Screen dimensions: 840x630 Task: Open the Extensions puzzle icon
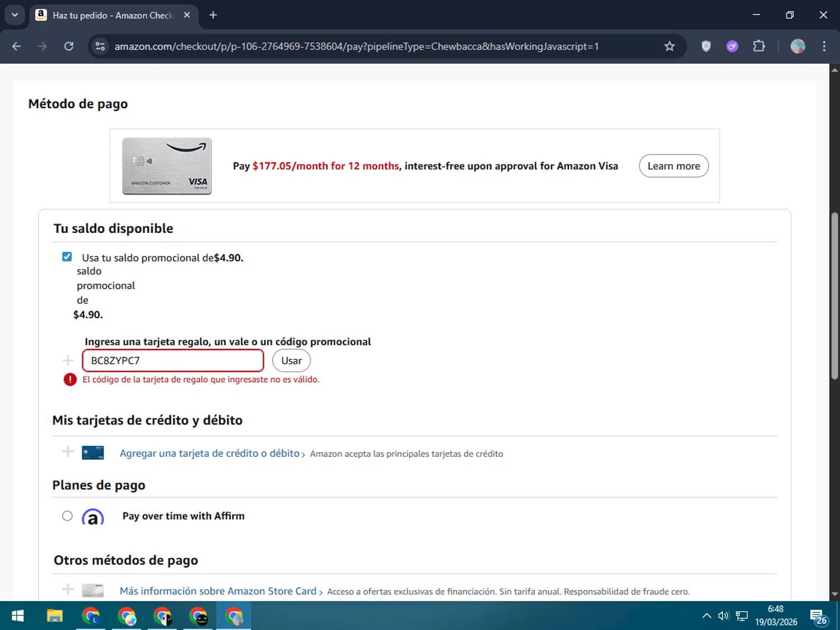pos(759,46)
